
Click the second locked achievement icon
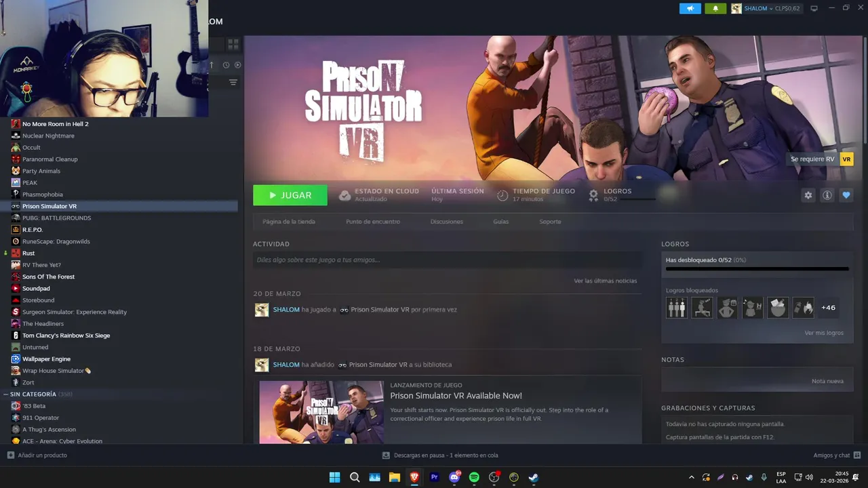702,308
